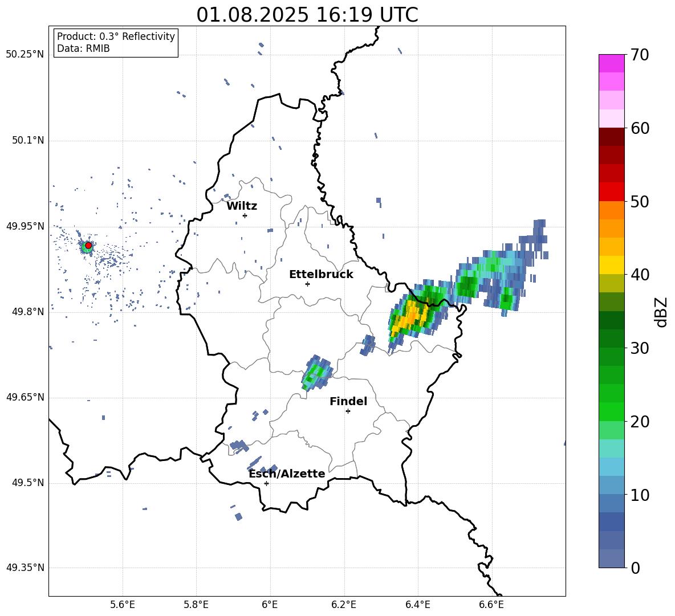
Task: Click the 20 colorbar tick label
Action: (x=639, y=422)
